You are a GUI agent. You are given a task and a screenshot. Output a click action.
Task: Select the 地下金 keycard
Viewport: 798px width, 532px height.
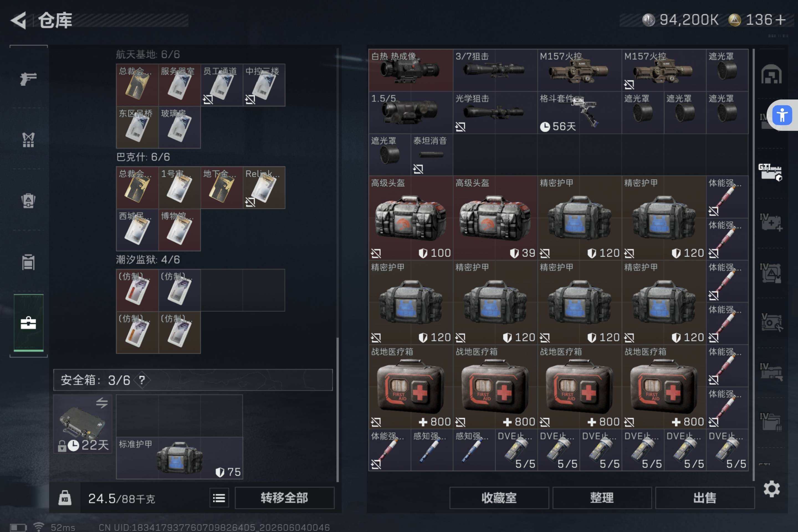click(x=222, y=188)
